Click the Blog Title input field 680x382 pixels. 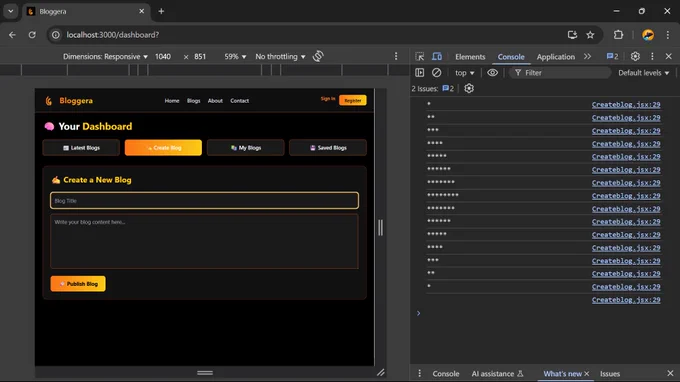coord(204,201)
